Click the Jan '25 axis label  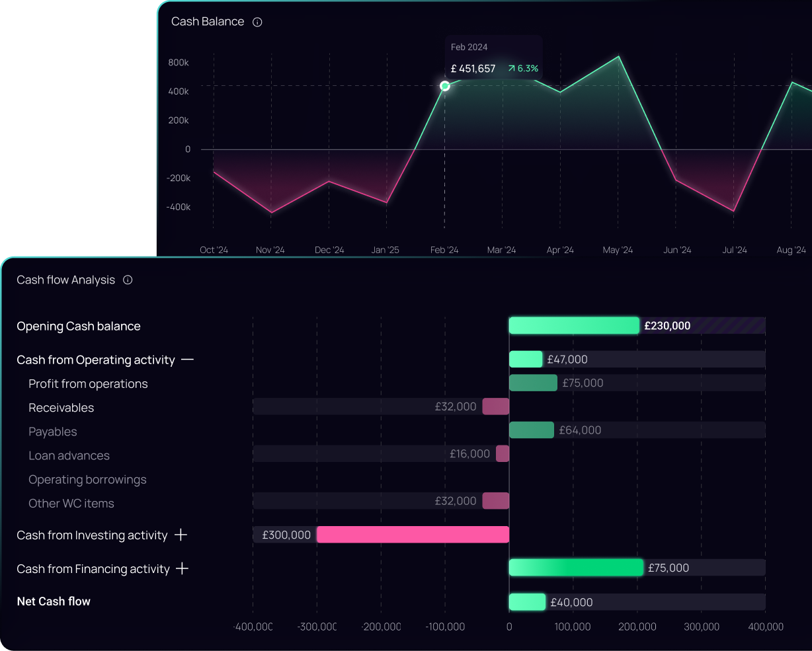(x=386, y=250)
